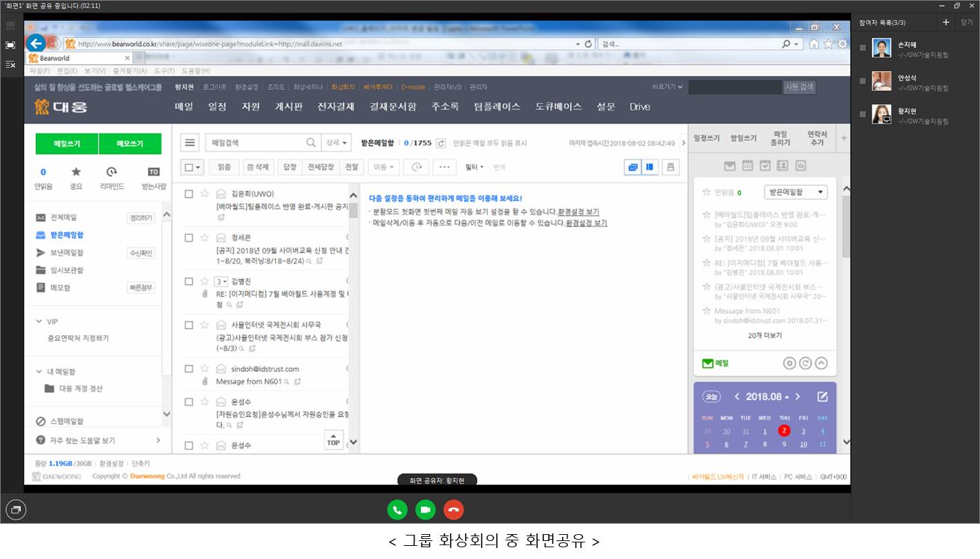
Task: Open the 바로가기 dropdown
Action: point(667,87)
